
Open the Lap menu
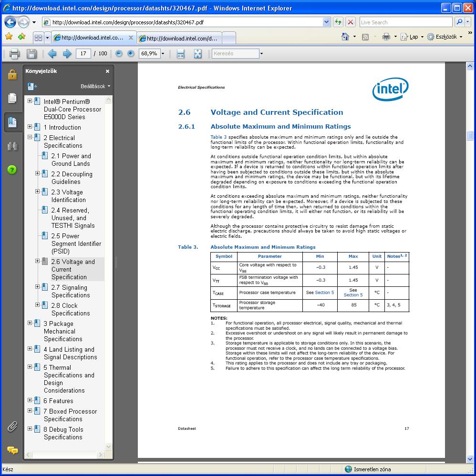(x=412, y=37)
